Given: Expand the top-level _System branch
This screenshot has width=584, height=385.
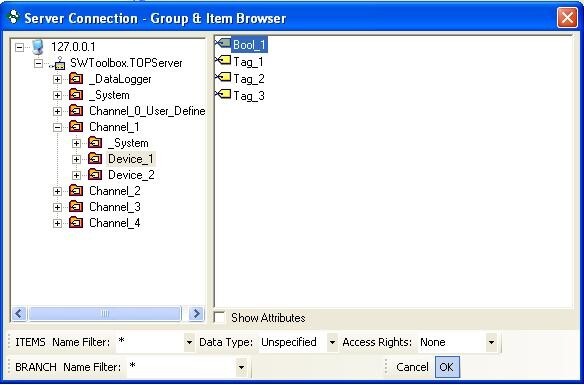Looking at the screenshot, I should coord(57,95).
